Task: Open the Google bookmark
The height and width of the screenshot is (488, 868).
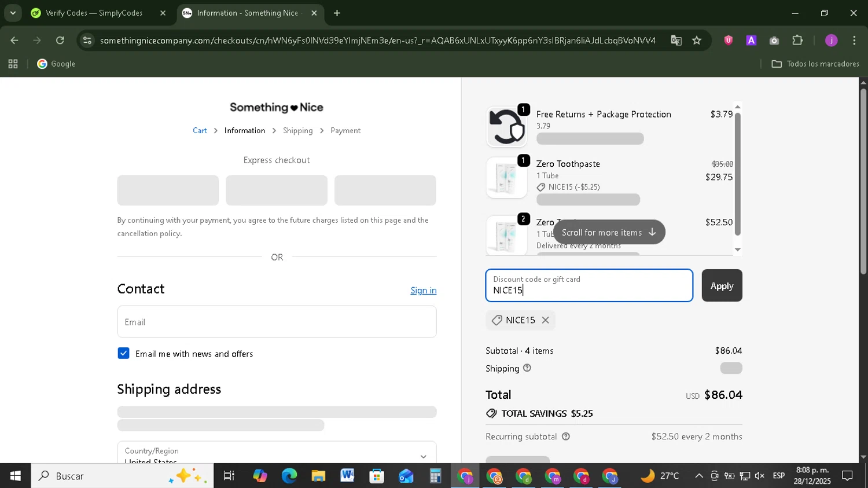Action: click(x=56, y=64)
